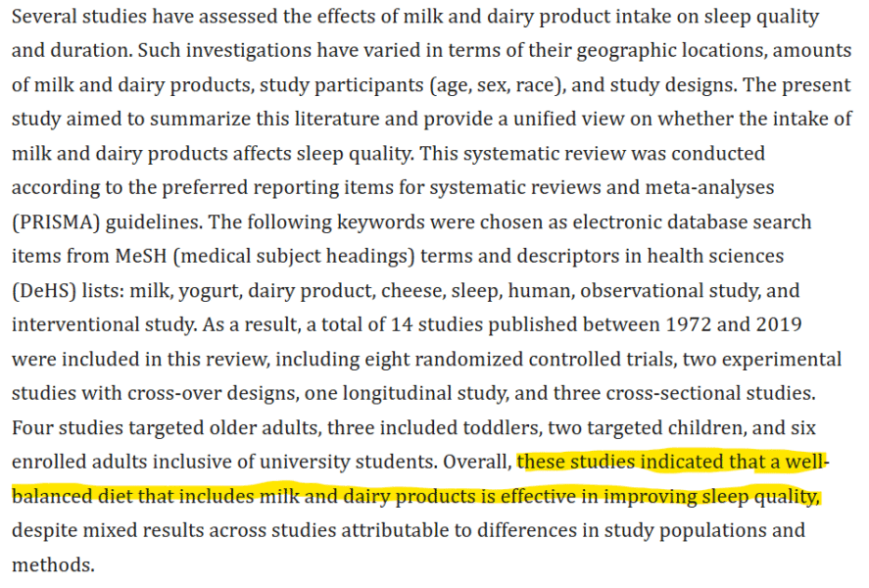The image size is (869, 588).
Task: Click the acronym "DeHS"
Action: [x=48, y=291]
